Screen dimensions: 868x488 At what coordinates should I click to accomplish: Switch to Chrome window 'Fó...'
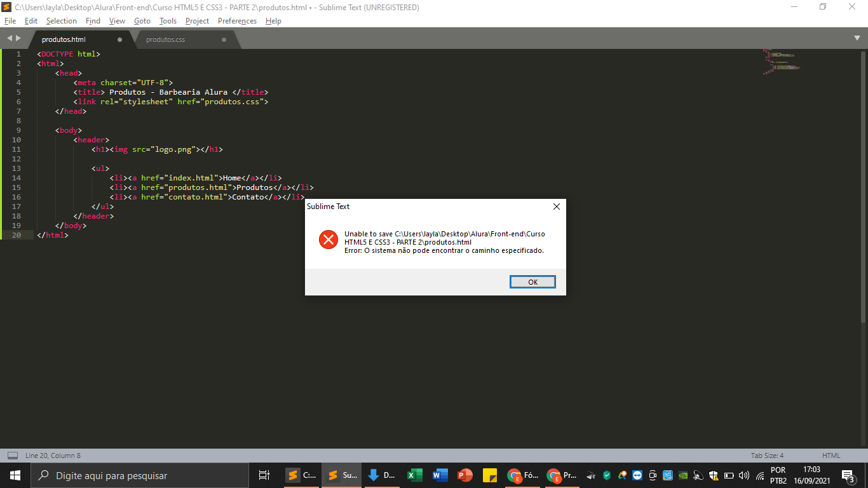[x=522, y=475]
